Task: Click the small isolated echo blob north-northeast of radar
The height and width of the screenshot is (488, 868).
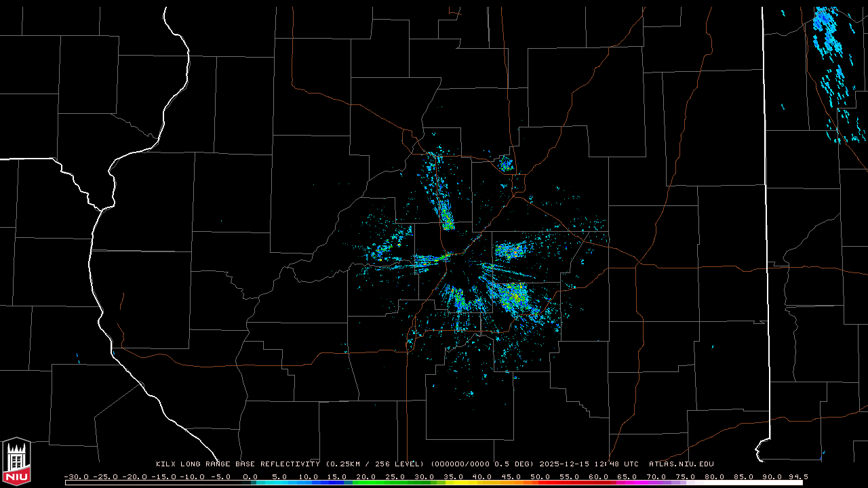Action: [x=505, y=163]
